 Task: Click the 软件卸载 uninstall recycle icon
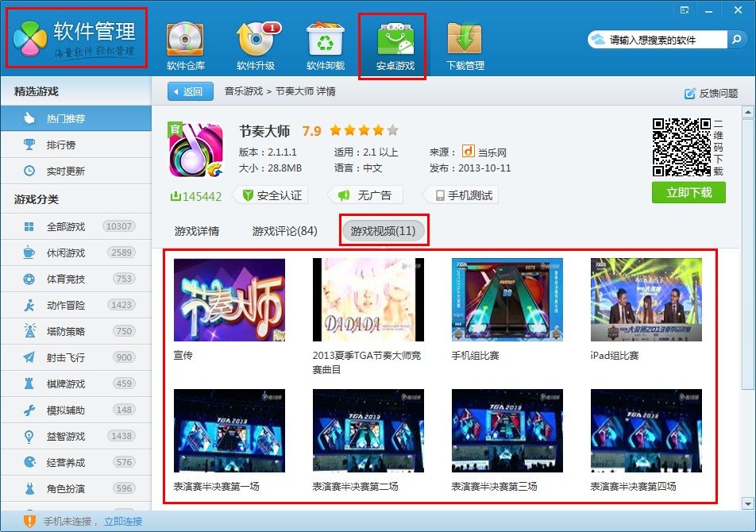tap(325, 40)
